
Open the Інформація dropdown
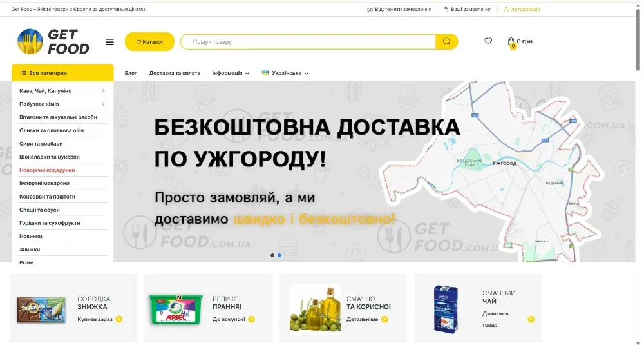231,73
